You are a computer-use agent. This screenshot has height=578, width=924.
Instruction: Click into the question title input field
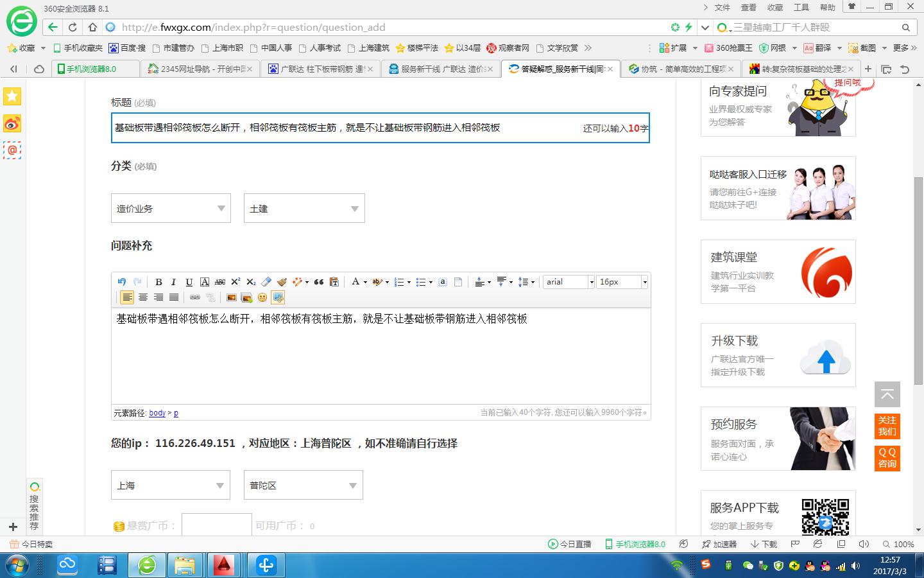380,128
